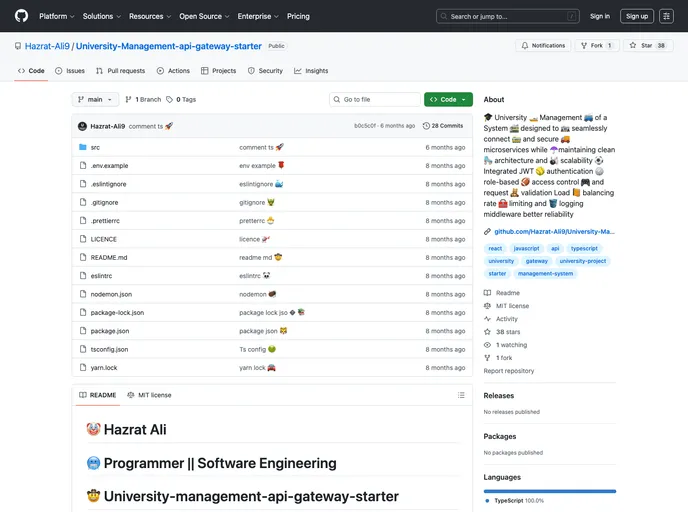Open the nodemon.json file
Image resolution: width=688 pixels, height=512 pixels.
111,294
